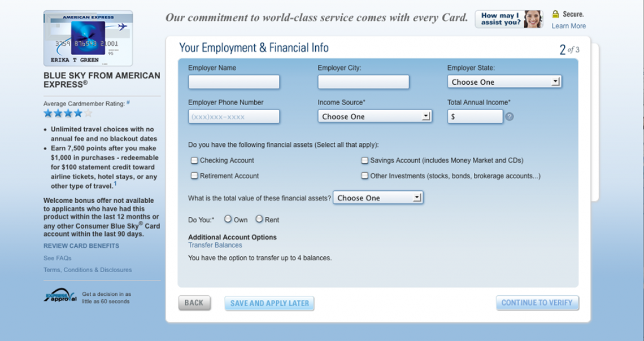The height and width of the screenshot is (341, 644).
Task: Click the BACK button
Action: pyautogui.click(x=194, y=303)
